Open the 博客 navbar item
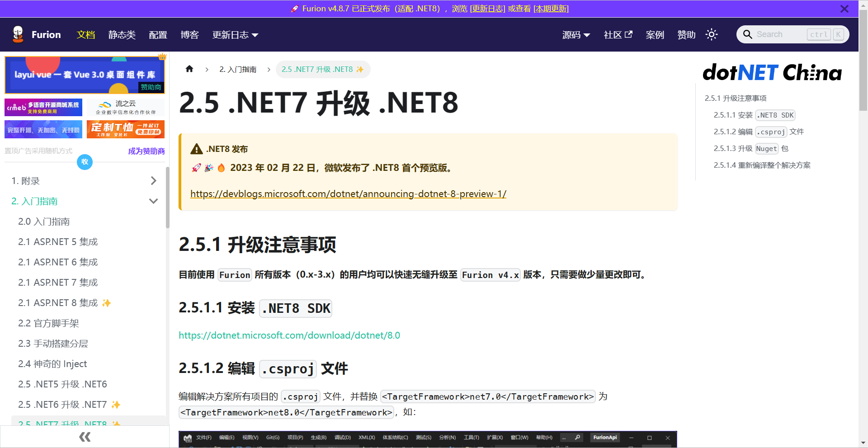The width and height of the screenshot is (868, 448). pyautogui.click(x=190, y=35)
